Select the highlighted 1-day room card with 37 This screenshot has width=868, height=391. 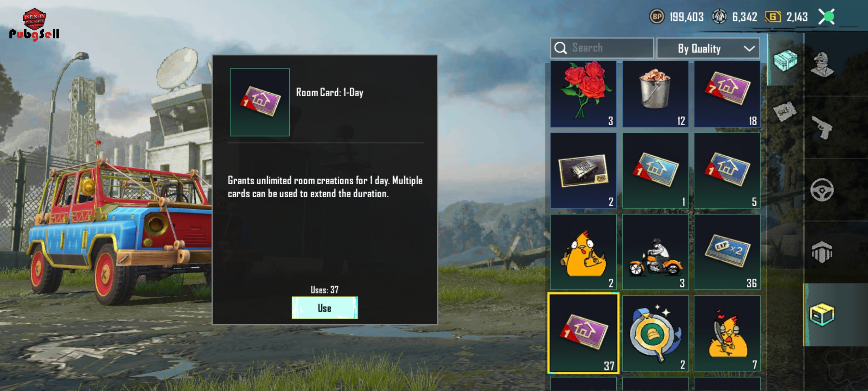[583, 333]
